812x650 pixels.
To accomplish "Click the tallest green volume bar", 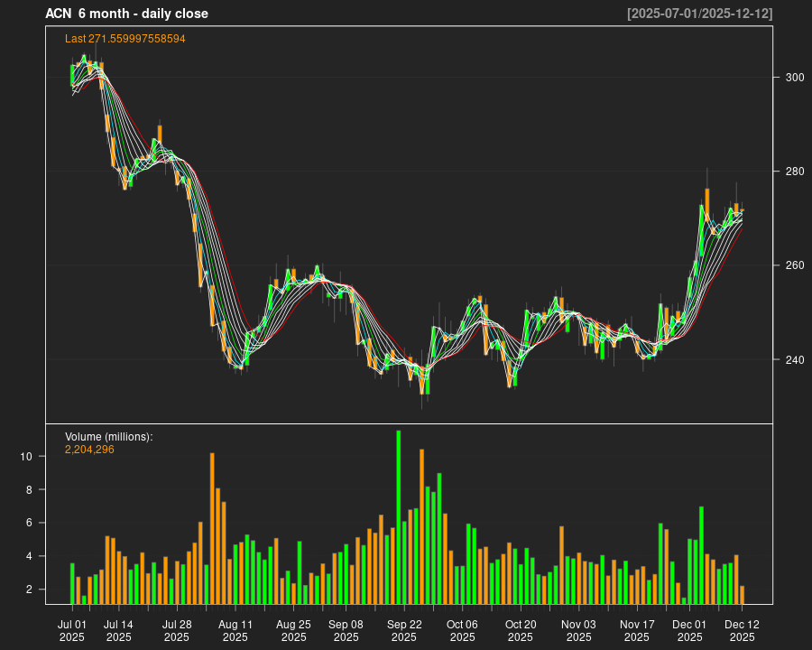I will point(399,516).
